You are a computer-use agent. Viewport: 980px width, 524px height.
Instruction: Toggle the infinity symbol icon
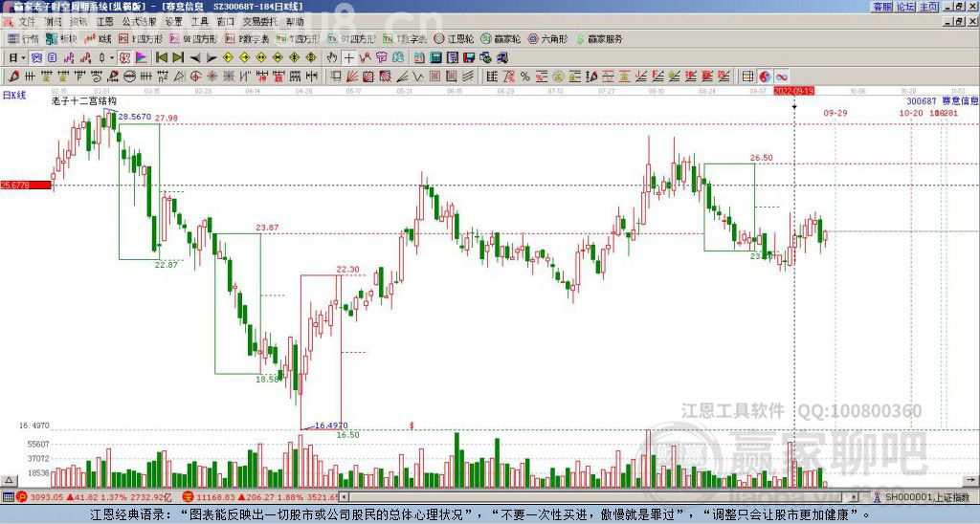point(782,76)
